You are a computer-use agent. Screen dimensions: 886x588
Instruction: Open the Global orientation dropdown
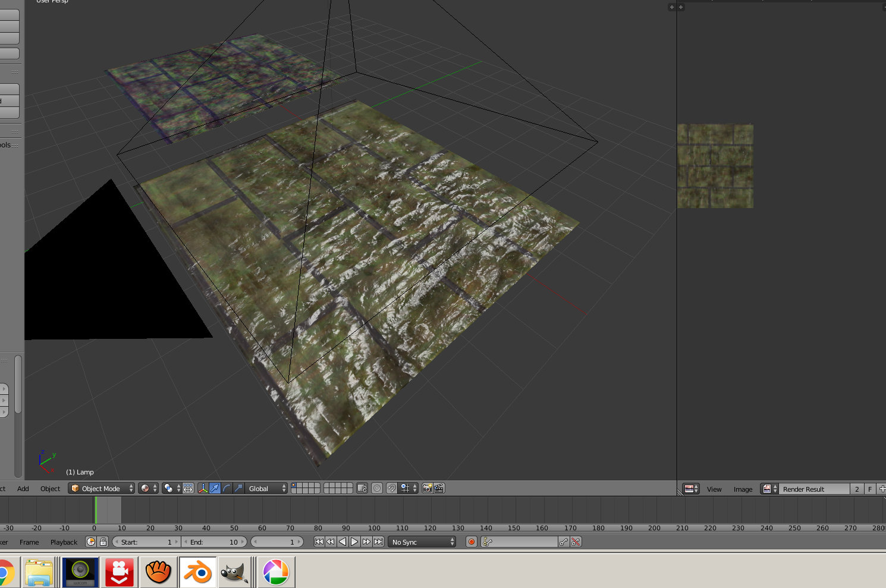point(267,488)
